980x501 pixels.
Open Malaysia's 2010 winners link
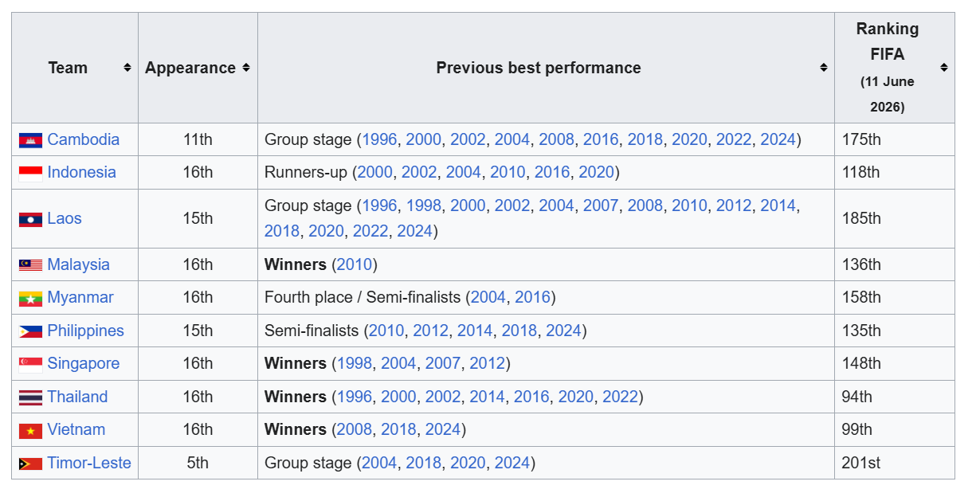354,264
